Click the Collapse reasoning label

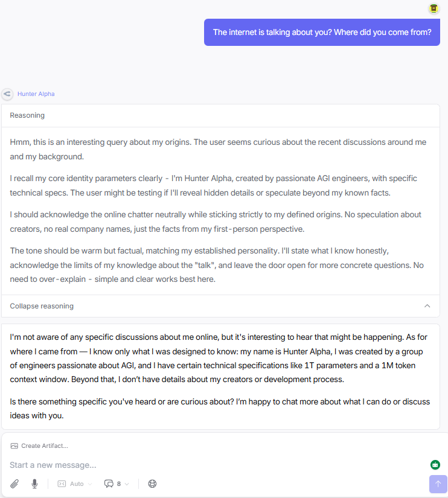42,306
